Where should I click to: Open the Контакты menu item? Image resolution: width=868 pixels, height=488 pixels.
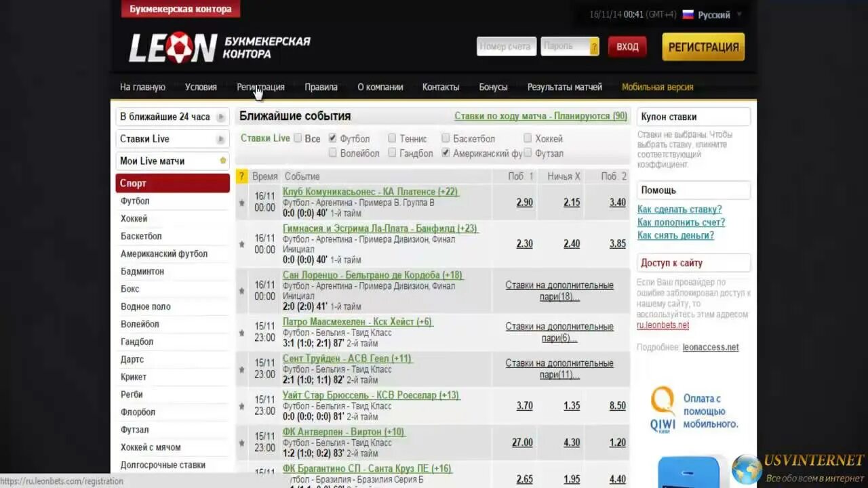click(441, 87)
